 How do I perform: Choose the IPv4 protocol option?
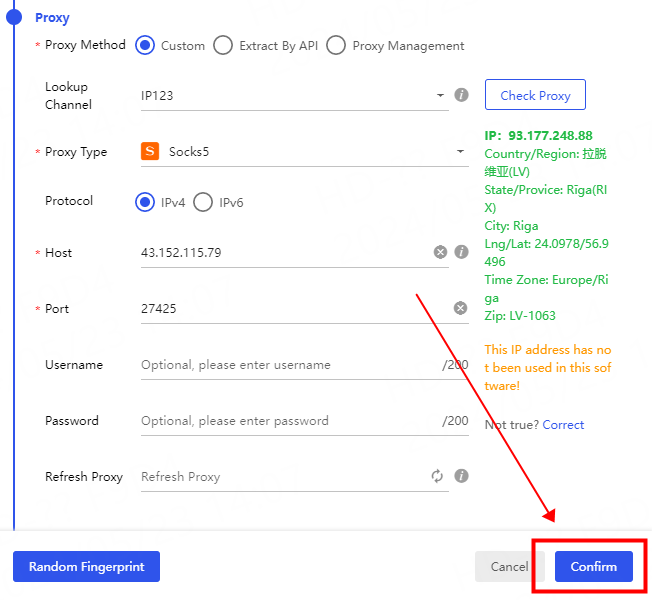(x=145, y=202)
